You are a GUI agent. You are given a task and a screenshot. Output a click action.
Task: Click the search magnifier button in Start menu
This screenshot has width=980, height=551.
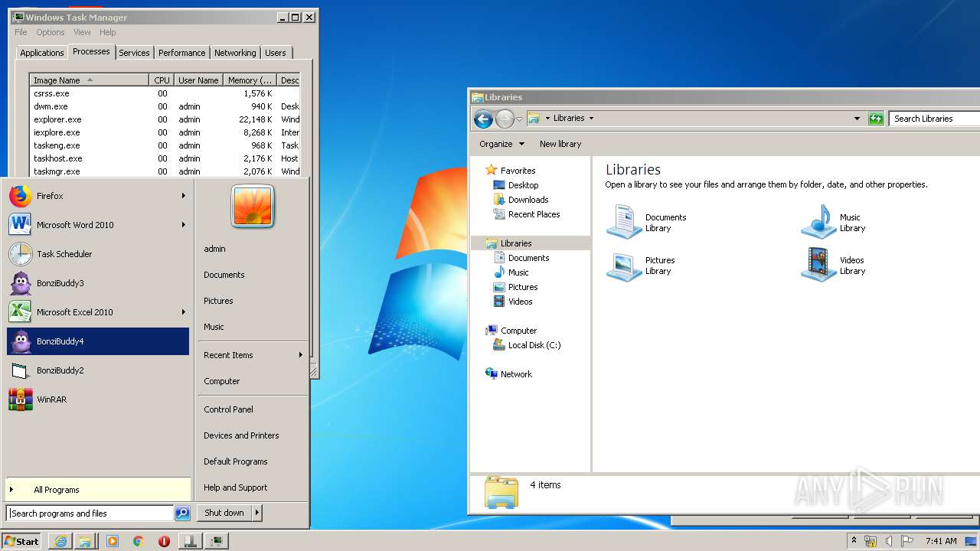point(182,514)
